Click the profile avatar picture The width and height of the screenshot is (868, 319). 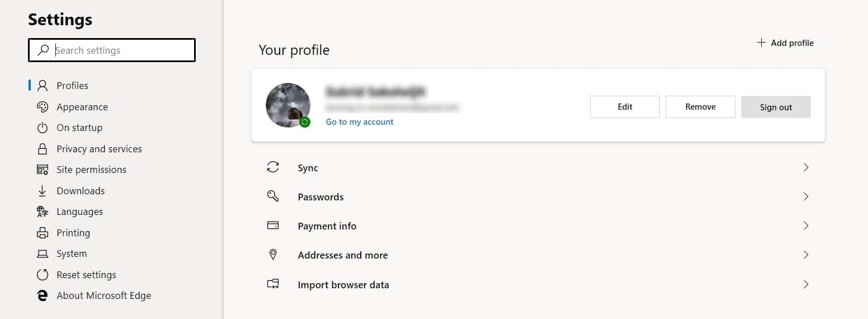pos(288,105)
